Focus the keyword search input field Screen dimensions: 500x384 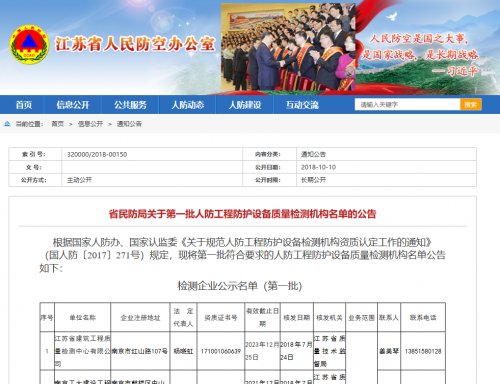click(x=407, y=105)
